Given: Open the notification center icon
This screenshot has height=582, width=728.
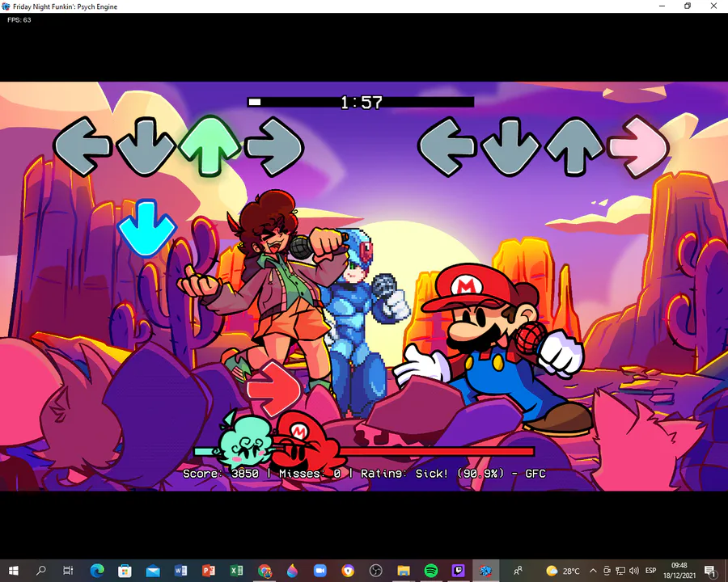Looking at the screenshot, I should click(710, 571).
